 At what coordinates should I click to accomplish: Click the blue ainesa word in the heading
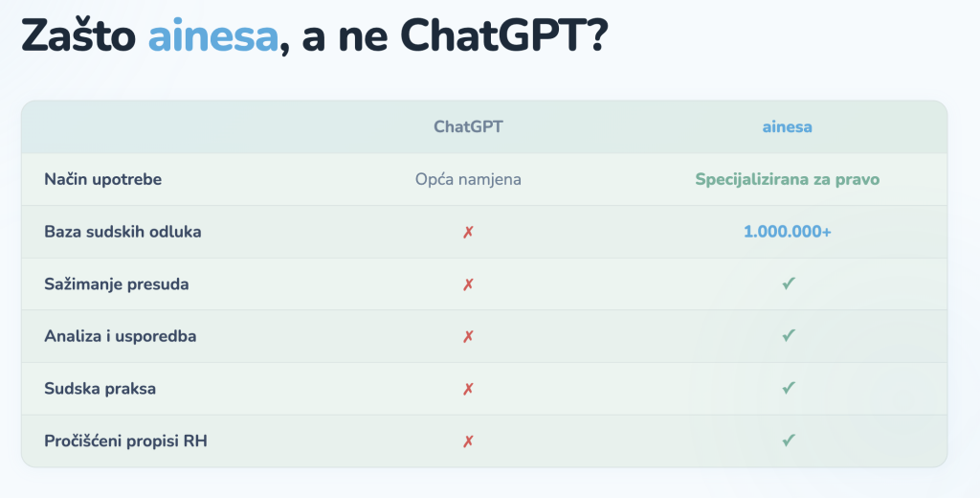[x=212, y=37]
